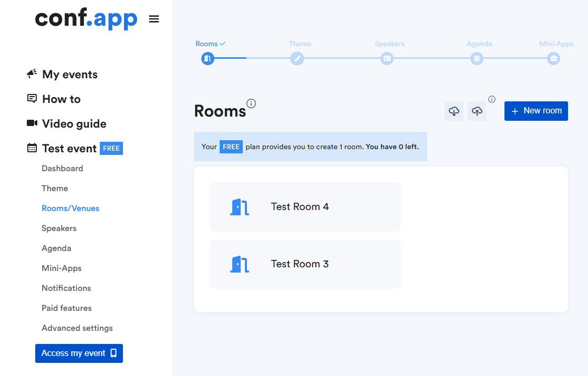Open the How to page
Viewport: 588px width, 376px height.
coord(61,99)
